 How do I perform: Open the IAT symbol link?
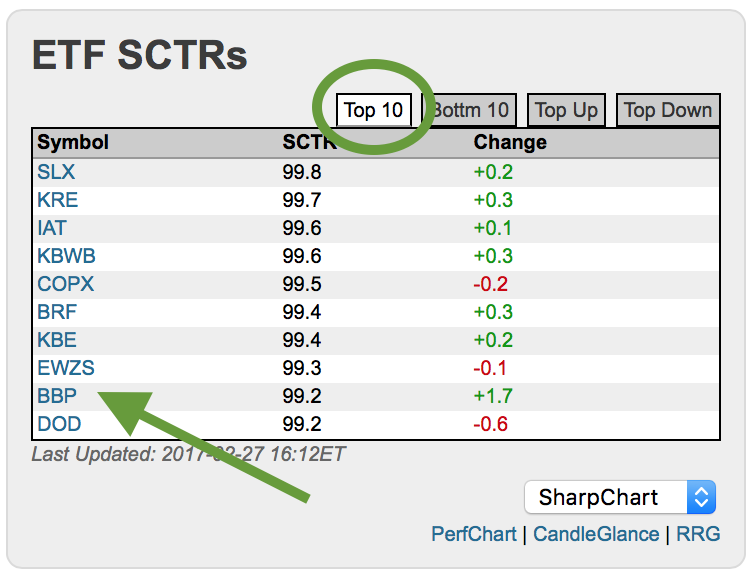click(x=52, y=228)
